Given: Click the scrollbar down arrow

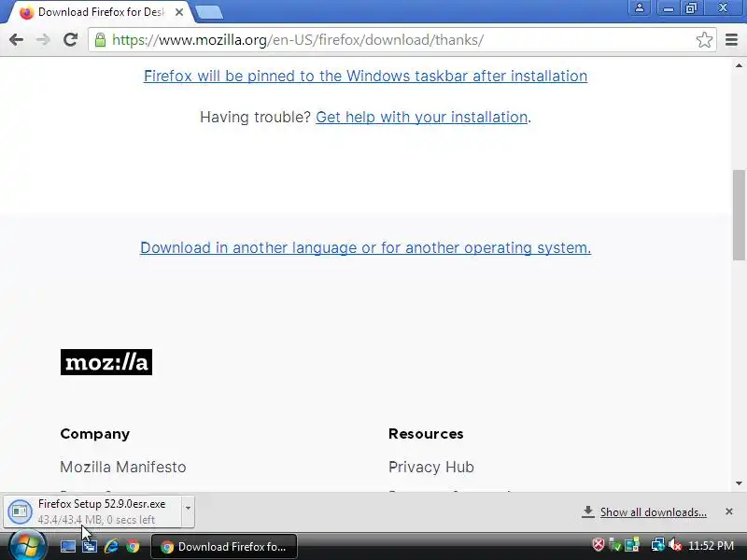Looking at the screenshot, I should 739,483.
